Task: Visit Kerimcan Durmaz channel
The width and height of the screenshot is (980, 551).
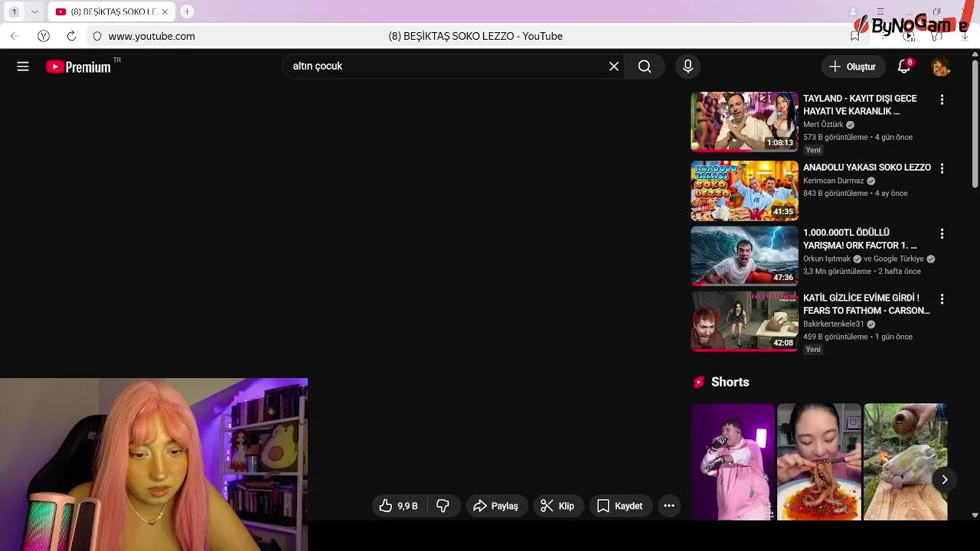Action: [x=833, y=181]
